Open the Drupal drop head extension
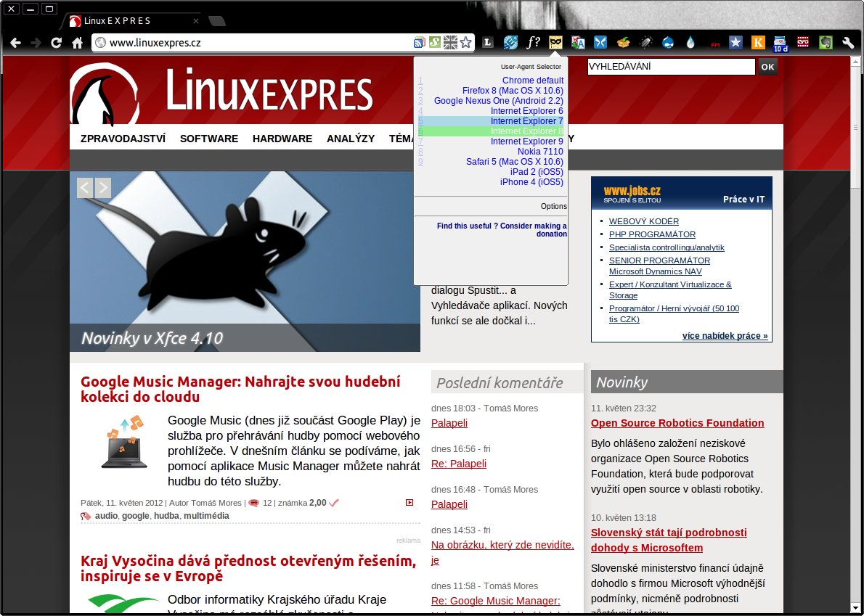864x616 pixels. (669, 42)
